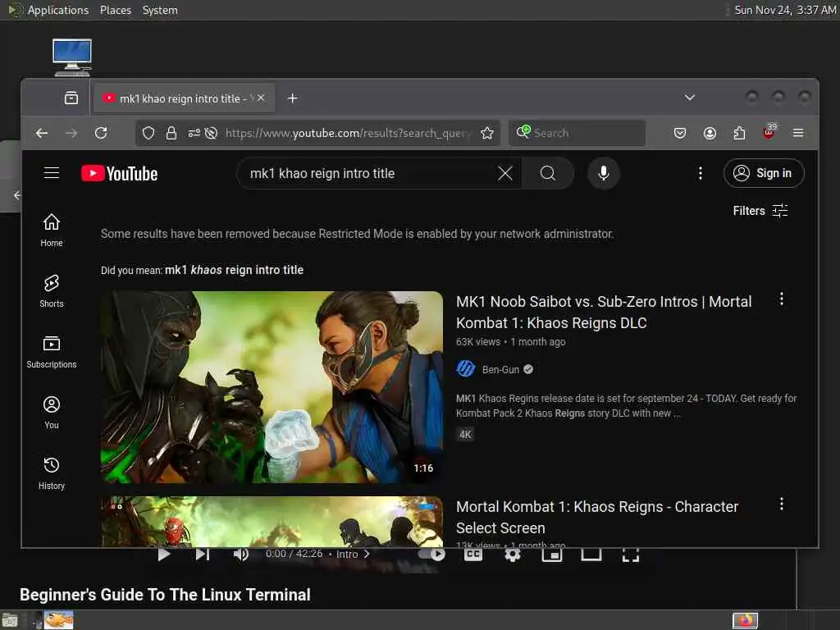Open the Pocket save icon in toolbar
Screen dimensions: 840x630
pos(680,133)
